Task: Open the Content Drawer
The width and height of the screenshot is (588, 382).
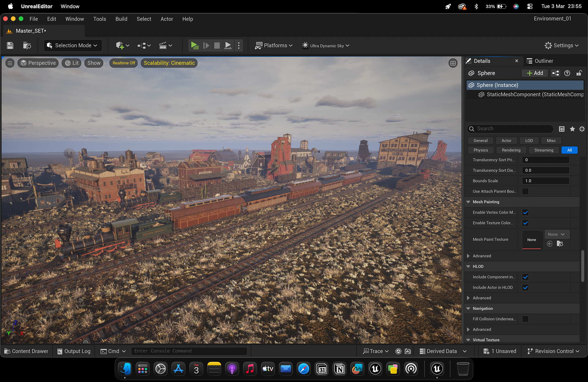Action: (x=26, y=351)
